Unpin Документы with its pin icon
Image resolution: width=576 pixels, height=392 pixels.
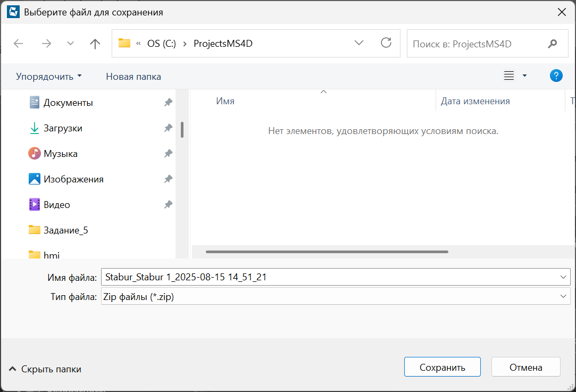click(x=168, y=103)
